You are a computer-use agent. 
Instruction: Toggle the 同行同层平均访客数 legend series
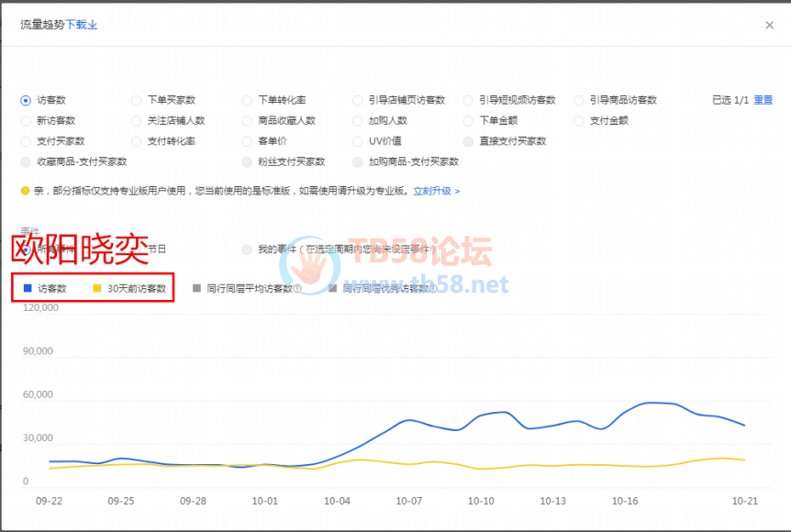click(243, 288)
